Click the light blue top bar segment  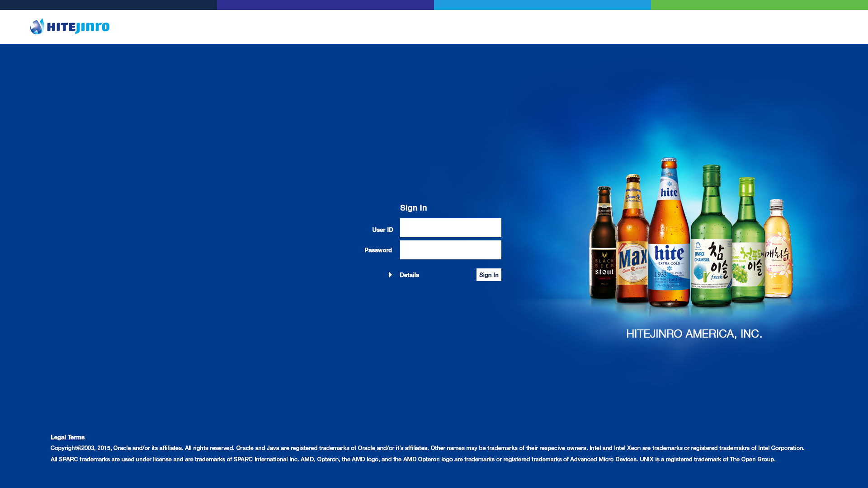point(542,5)
